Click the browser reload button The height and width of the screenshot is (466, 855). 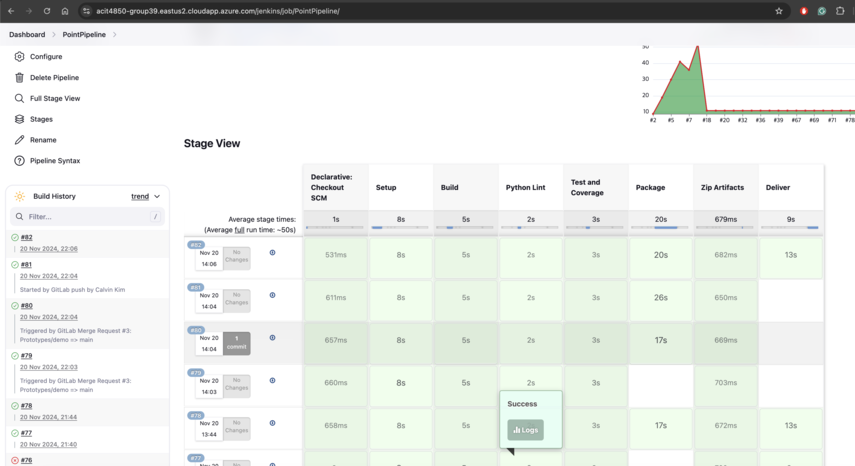pyautogui.click(x=47, y=11)
